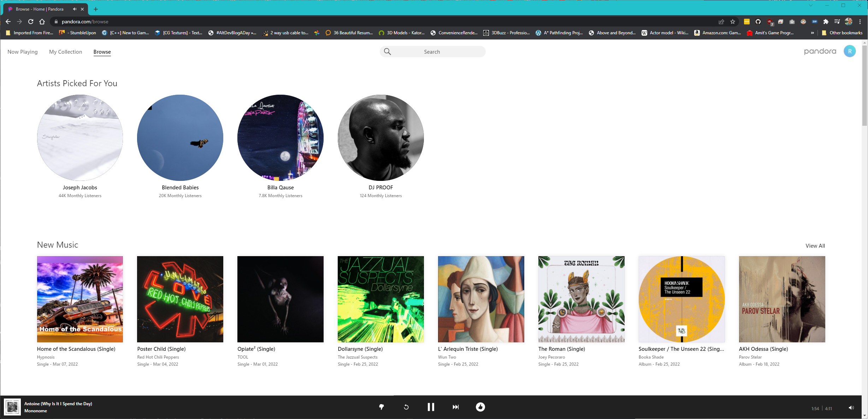The height and width of the screenshot is (419, 868).
Task: Open Poster Child (Single) title
Action: (161, 349)
